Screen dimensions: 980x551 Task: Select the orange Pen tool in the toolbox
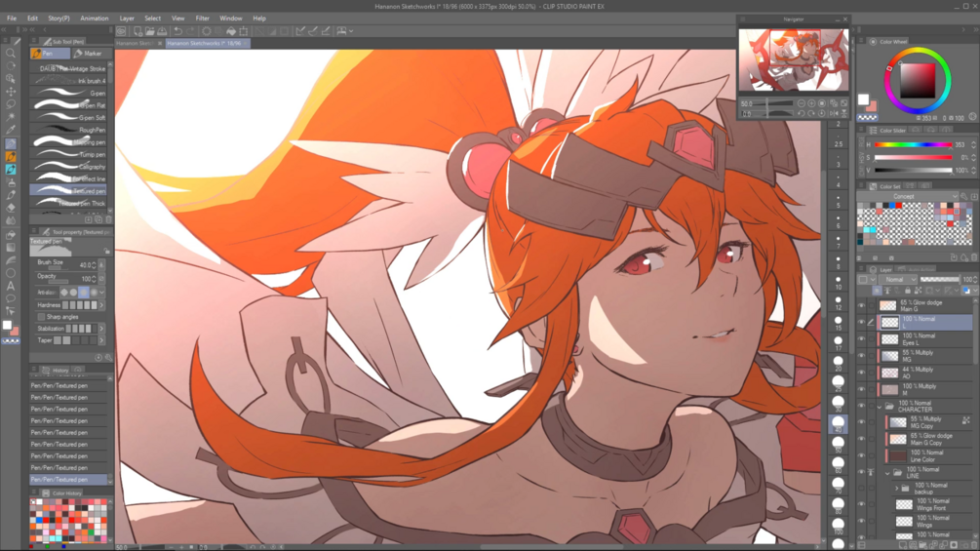tap(11, 156)
